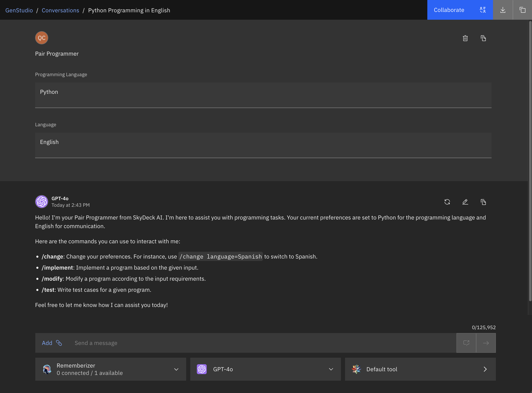The width and height of the screenshot is (532, 393).
Task: Copy the Pair Programmer prompt
Action: point(483,38)
